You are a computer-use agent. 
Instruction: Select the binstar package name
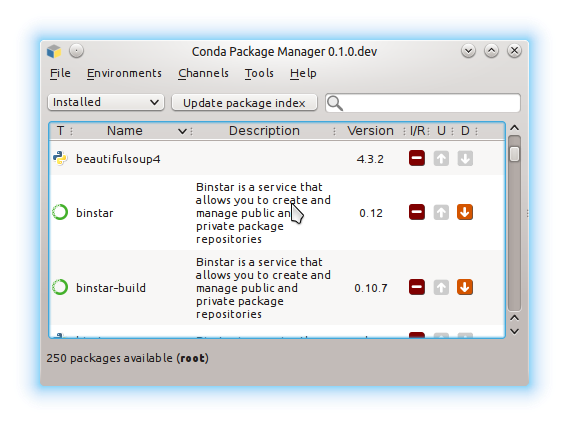pyautogui.click(x=95, y=213)
